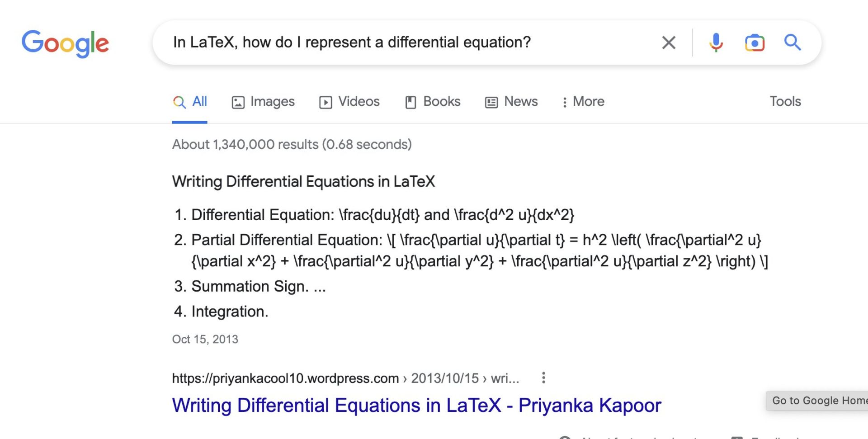Click the Google logo
This screenshot has height=439, width=868.
[x=65, y=43]
